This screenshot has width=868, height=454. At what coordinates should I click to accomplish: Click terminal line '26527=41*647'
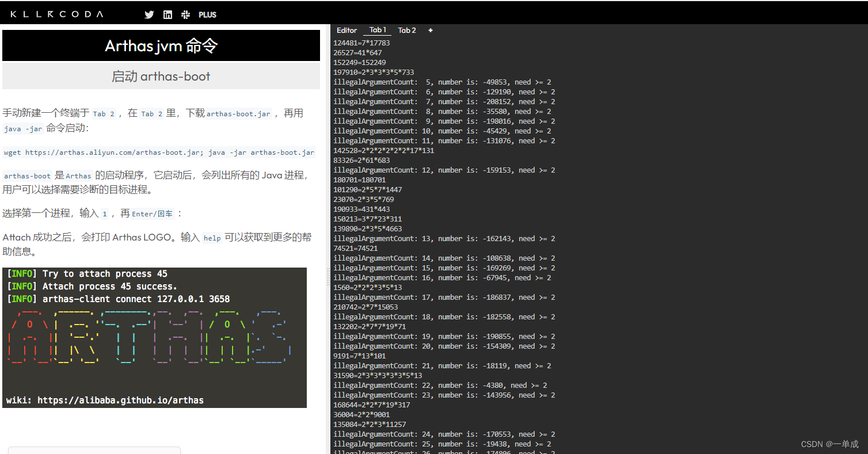pyautogui.click(x=357, y=53)
